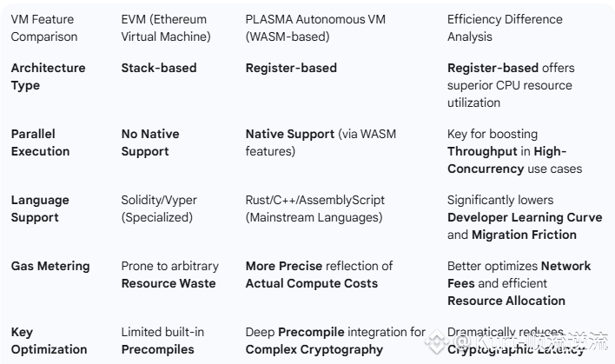Click the "Native Support (via WASM features)" cell
The width and height of the screenshot is (615, 364).
[321, 142]
